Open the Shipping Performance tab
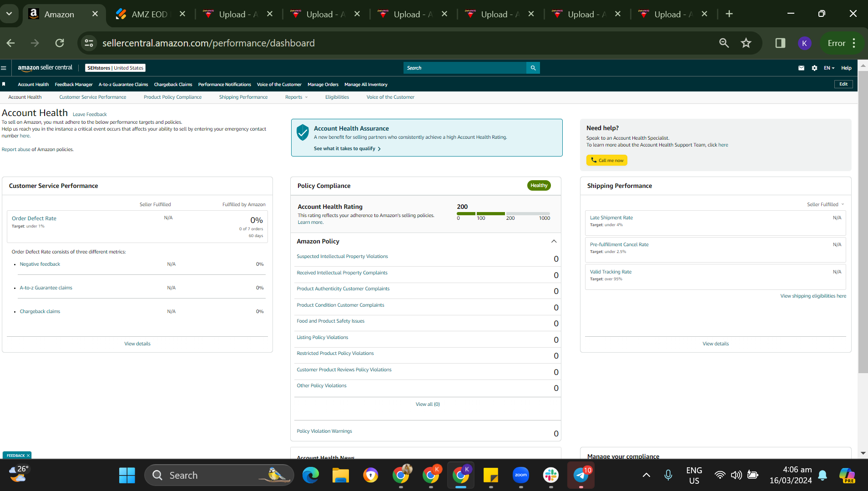 [243, 97]
